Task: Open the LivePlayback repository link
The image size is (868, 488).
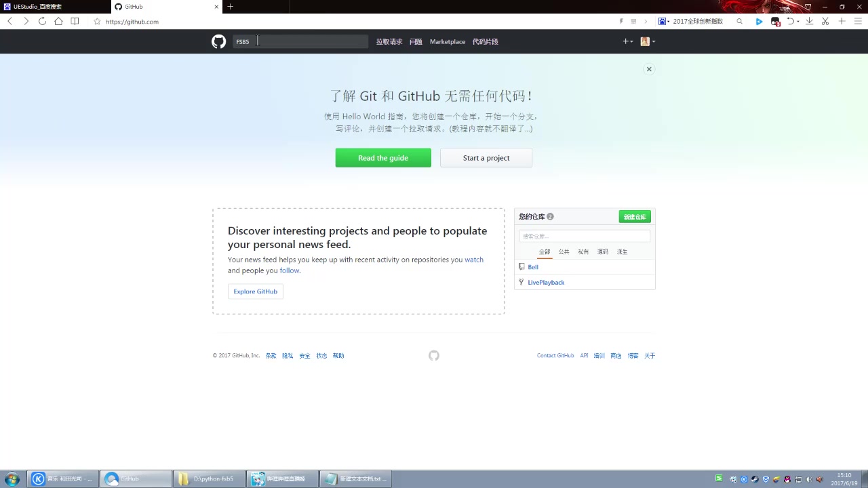Action: [x=546, y=283]
